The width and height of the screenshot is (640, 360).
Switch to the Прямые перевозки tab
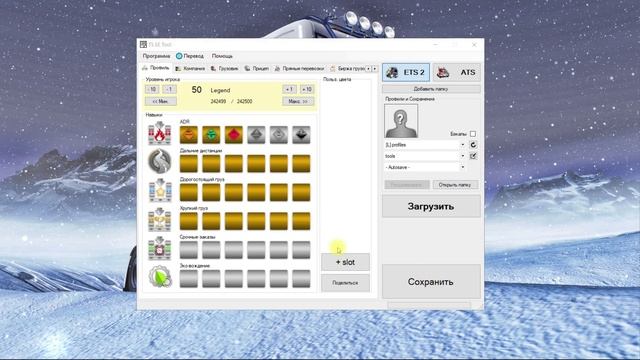[x=299, y=69]
